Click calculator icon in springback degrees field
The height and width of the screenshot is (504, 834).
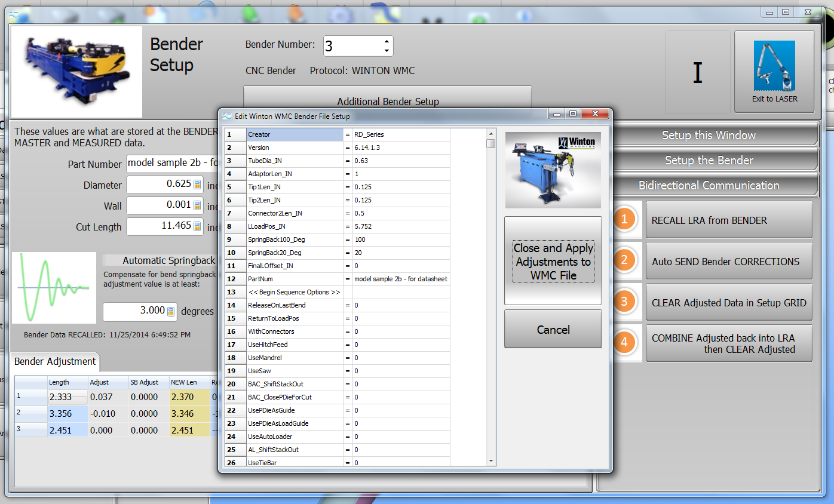pos(171,311)
